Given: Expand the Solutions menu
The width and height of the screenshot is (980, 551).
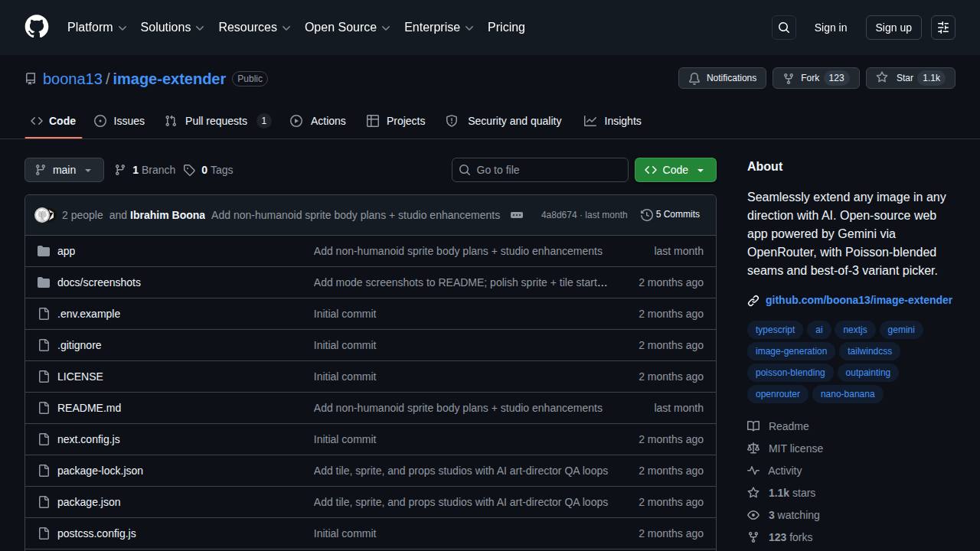Looking at the screenshot, I should [x=172, y=27].
